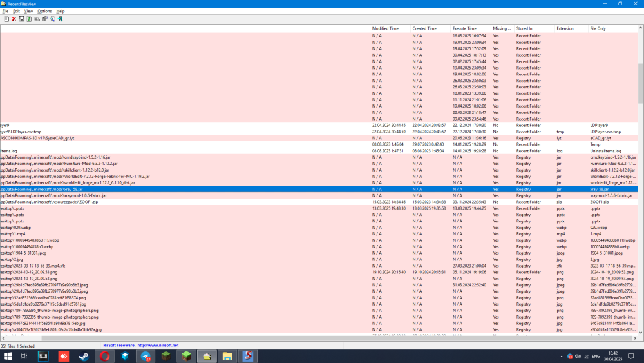
Task: Select the 029.webp row
Action: coord(319,228)
